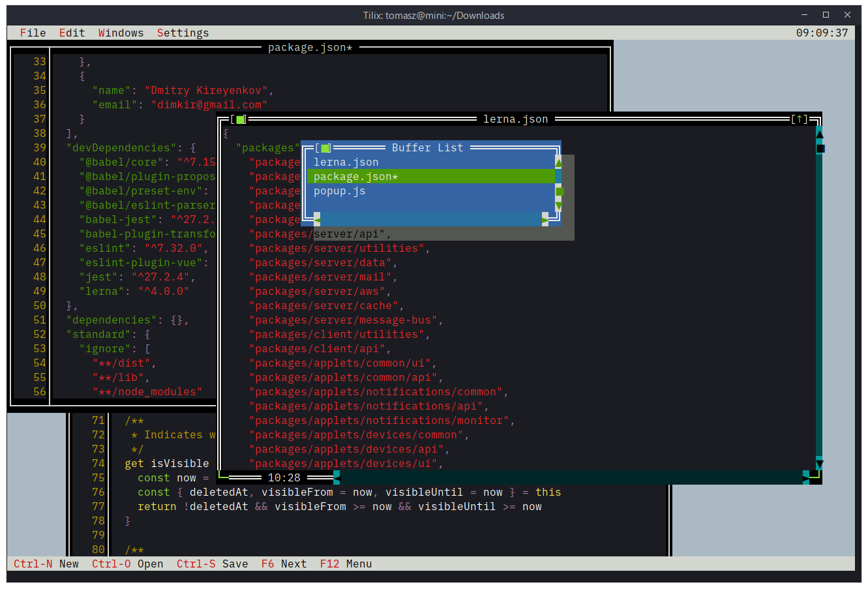Open the menu via F12 Menu label
This screenshot has width=868, height=589.
point(346,564)
